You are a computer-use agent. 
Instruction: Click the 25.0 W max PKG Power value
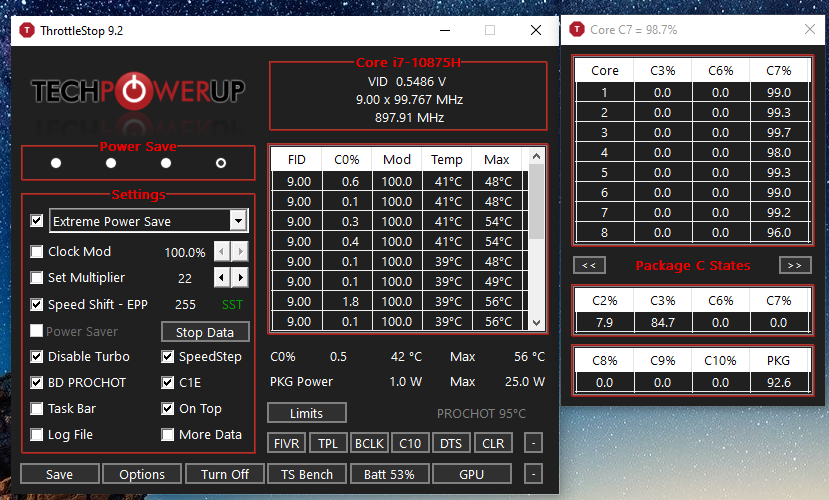(524, 382)
